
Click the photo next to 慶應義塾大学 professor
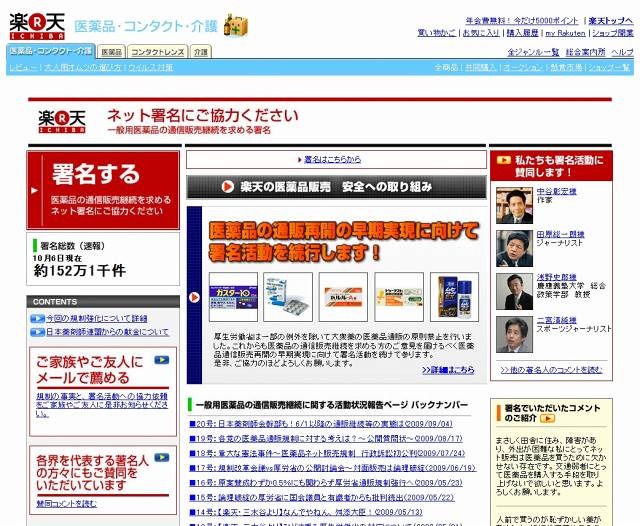(x=514, y=291)
